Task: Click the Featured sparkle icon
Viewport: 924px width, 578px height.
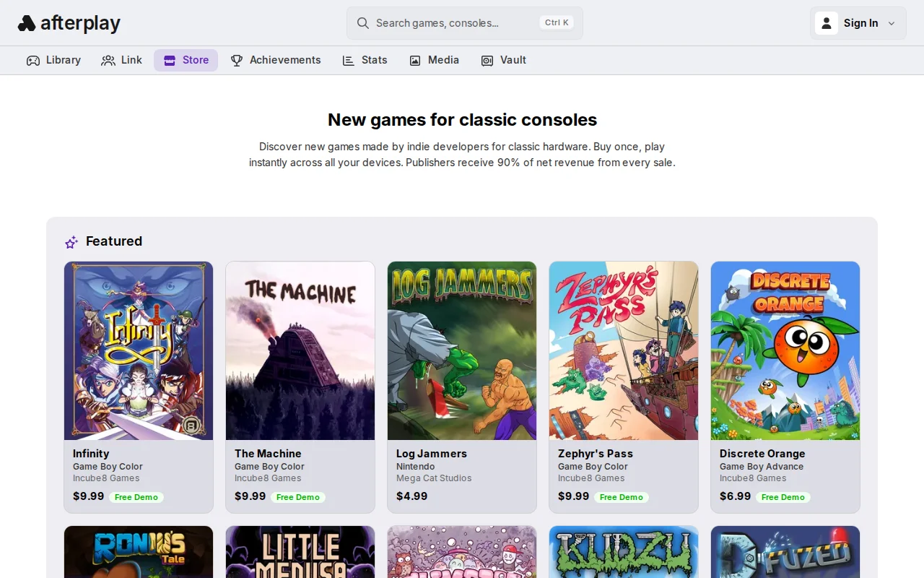Action: [x=71, y=242]
